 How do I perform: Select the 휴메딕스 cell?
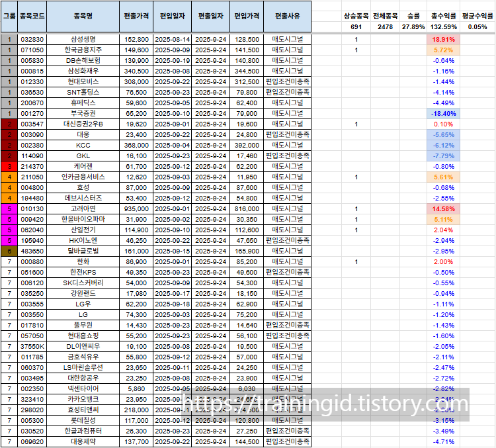tap(83, 103)
